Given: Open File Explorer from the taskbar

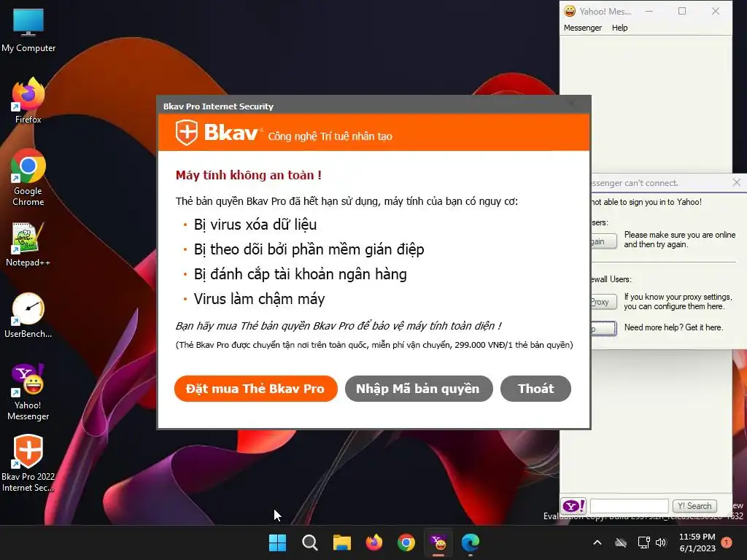Looking at the screenshot, I should [x=342, y=542].
